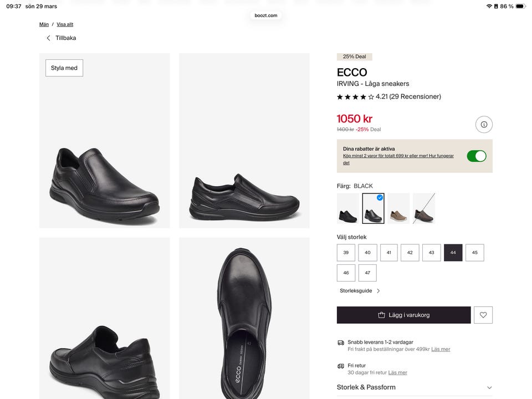Image resolution: width=532 pixels, height=399 pixels.
Task: Toggle the active discounts switch off
Action: point(477,156)
